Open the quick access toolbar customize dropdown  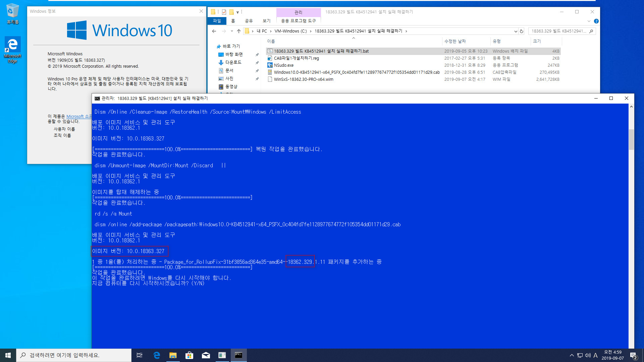237,12
